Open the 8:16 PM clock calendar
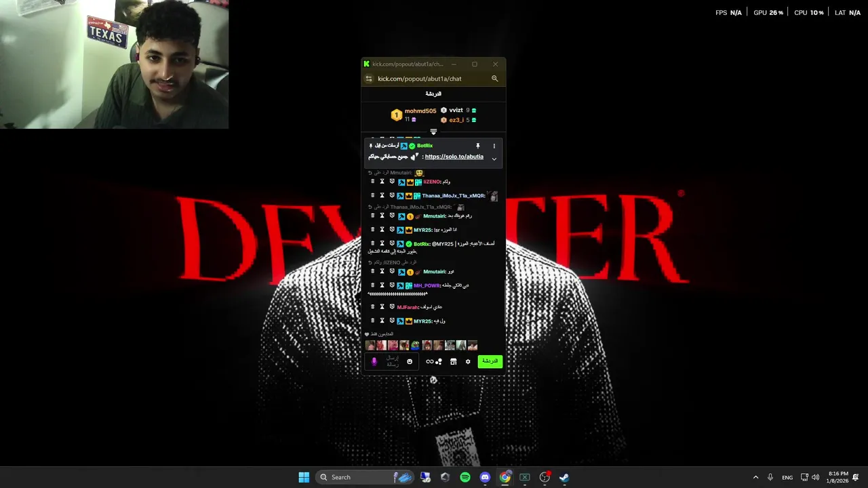Screen dimensions: 868x488 point(838,477)
